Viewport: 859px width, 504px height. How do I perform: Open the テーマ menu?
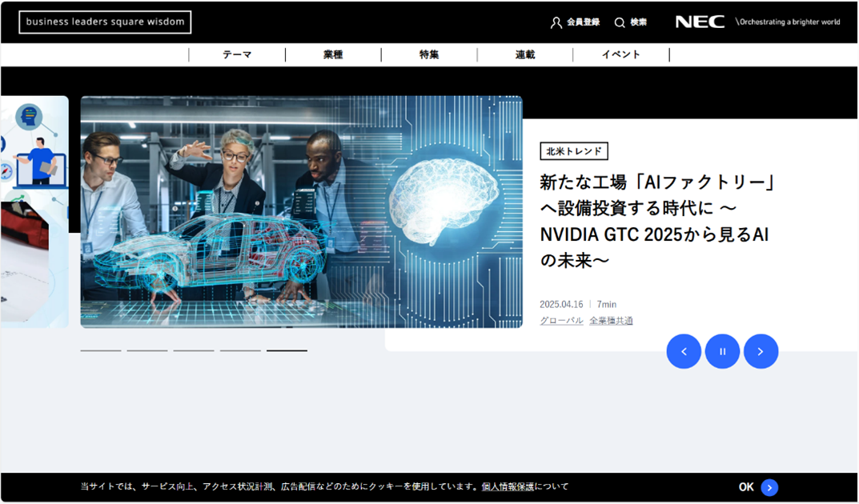(237, 54)
